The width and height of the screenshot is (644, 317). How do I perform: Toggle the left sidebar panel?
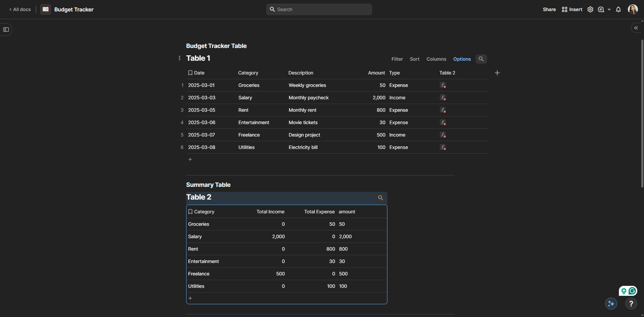[6, 30]
